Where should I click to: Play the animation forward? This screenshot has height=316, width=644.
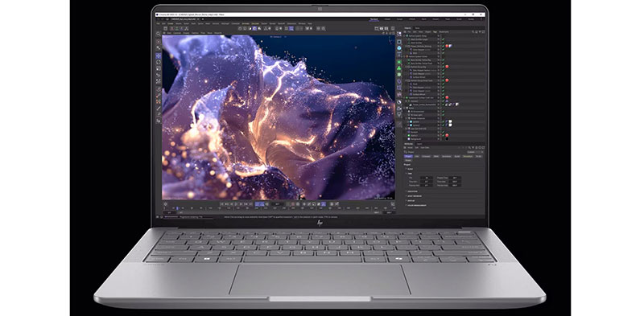coord(237,204)
